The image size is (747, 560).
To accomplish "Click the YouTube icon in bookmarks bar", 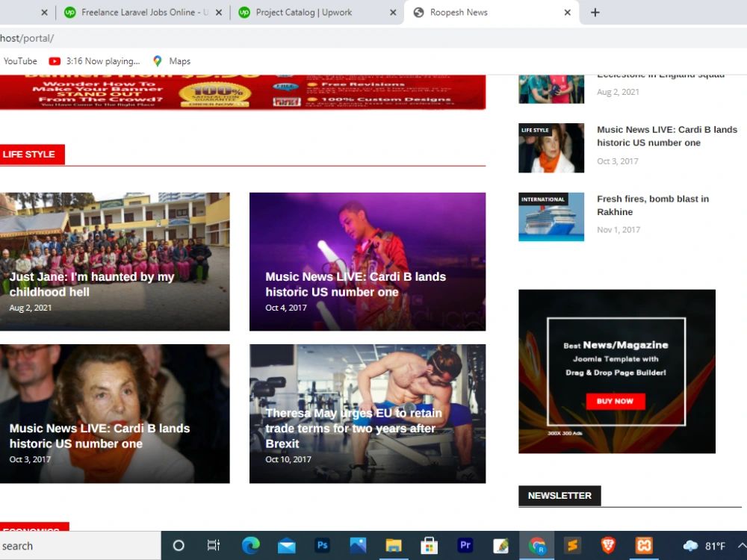I will [55, 61].
